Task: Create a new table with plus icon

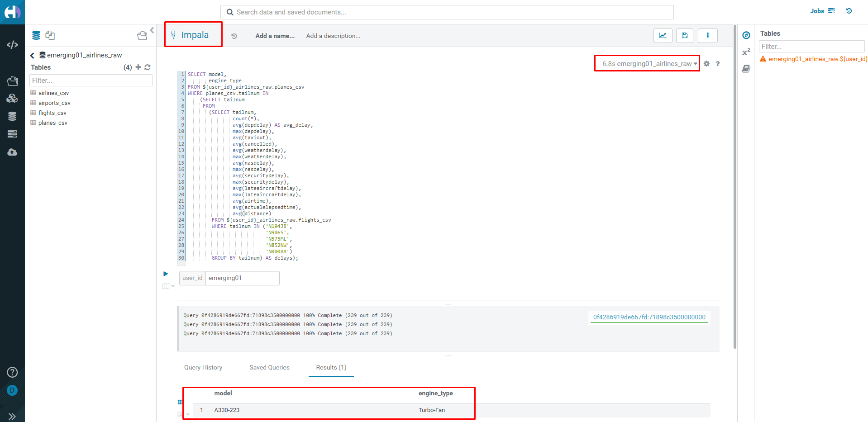Action: point(138,67)
